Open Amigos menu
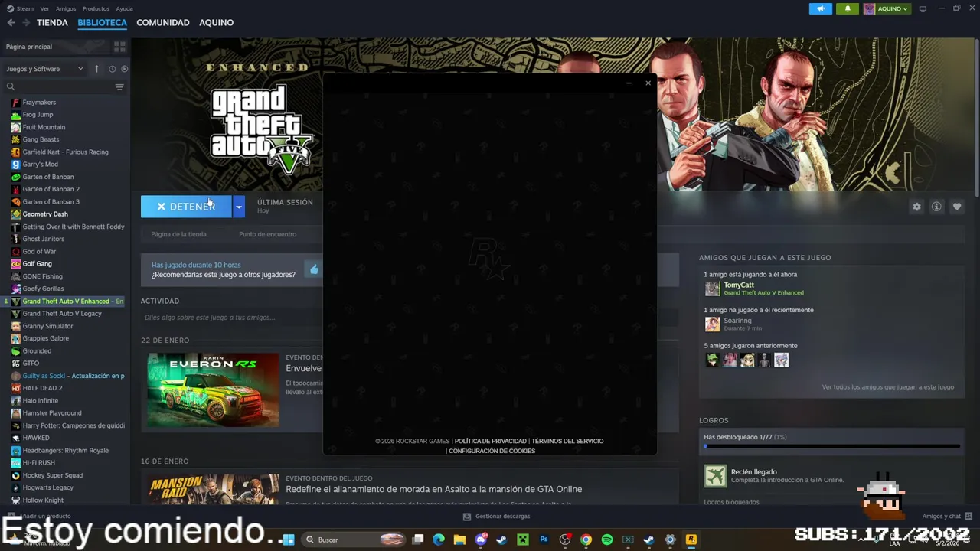Image resolution: width=980 pixels, height=551 pixels. 66,8
